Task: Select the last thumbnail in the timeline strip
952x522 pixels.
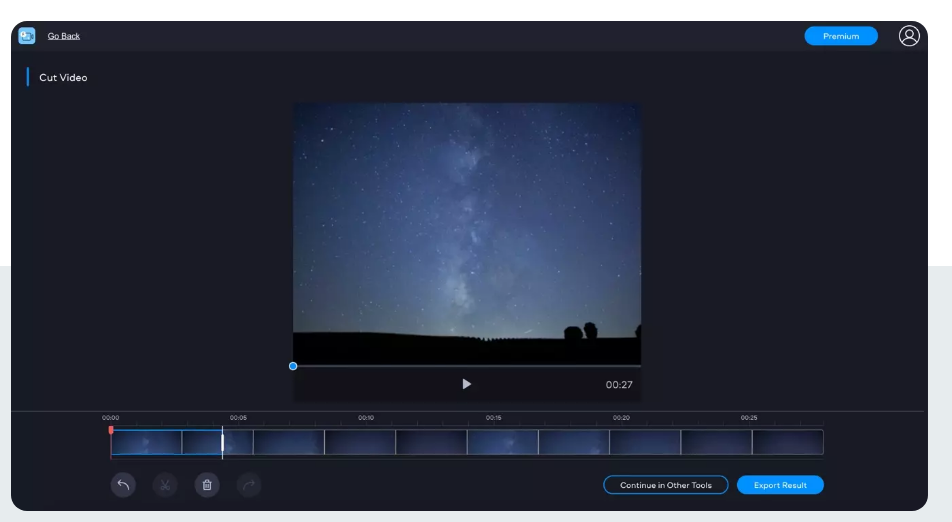Action: click(x=787, y=442)
